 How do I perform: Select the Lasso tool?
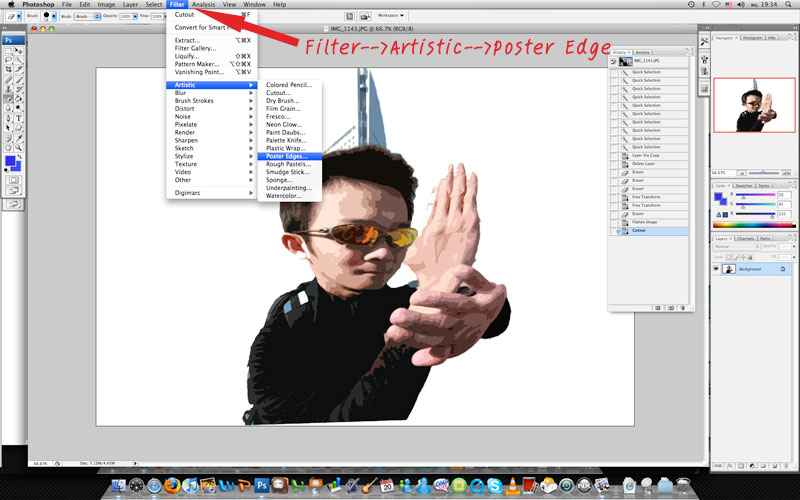pyautogui.click(x=8, y=60)
